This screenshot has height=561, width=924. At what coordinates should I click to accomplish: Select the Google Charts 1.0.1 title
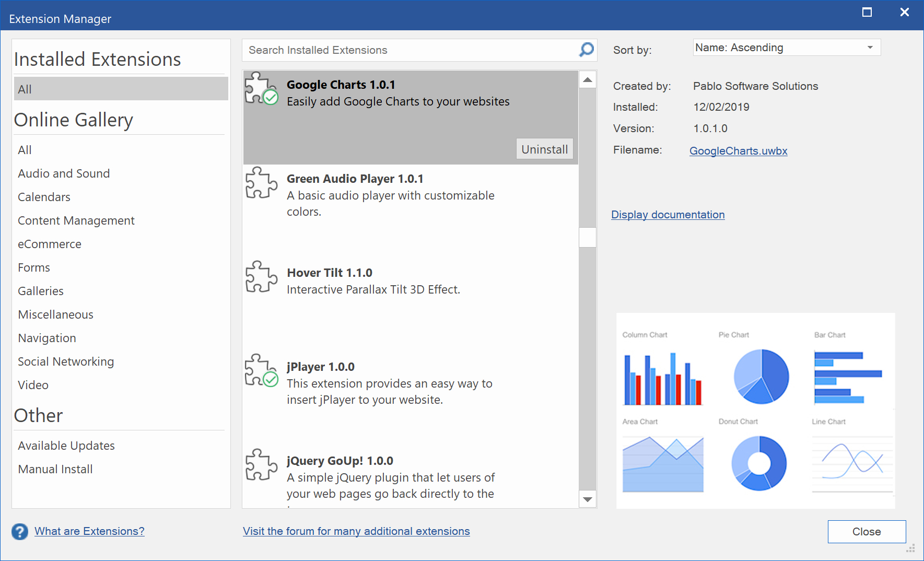[341, 85]
